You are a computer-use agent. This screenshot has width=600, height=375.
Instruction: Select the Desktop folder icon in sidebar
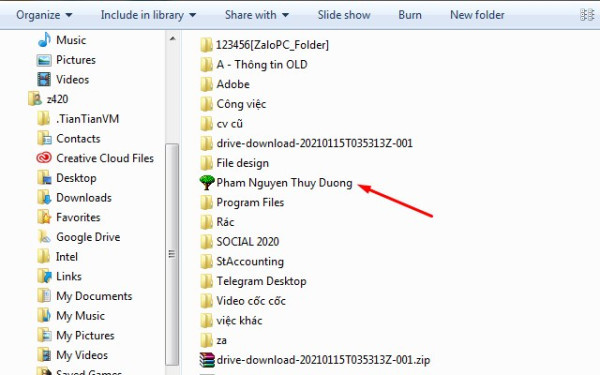[44, 178]
